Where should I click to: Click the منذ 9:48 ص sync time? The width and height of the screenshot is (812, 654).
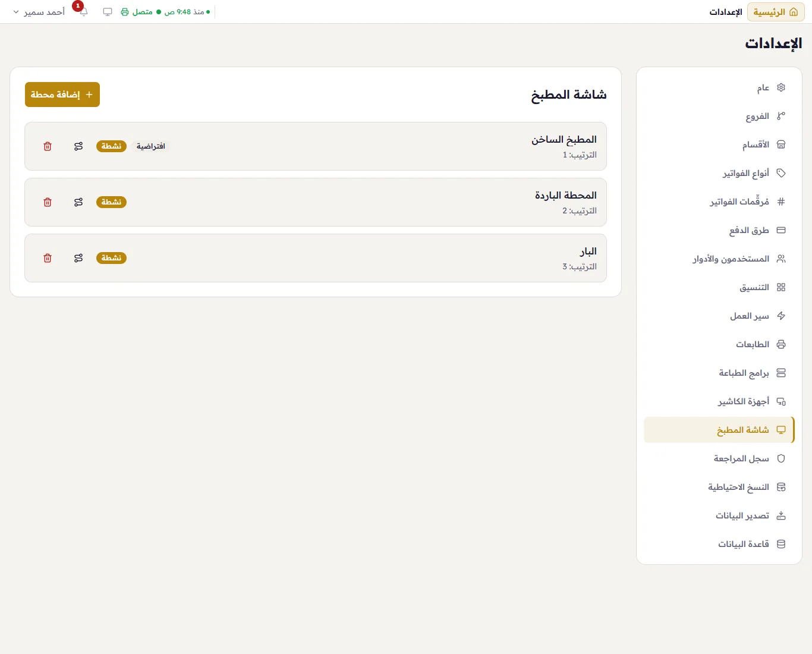click(x=184, y=12)
